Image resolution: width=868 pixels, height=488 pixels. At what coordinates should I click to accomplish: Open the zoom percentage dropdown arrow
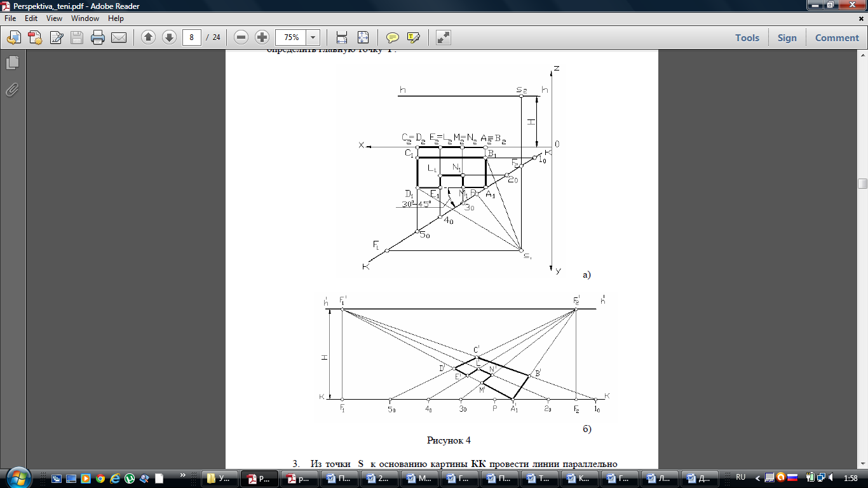coord(313,37)
